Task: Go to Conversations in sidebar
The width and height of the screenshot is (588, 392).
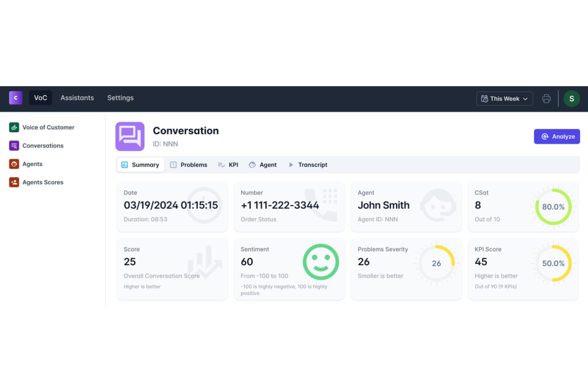Action: pyautogui.click(x=43, y=145)
